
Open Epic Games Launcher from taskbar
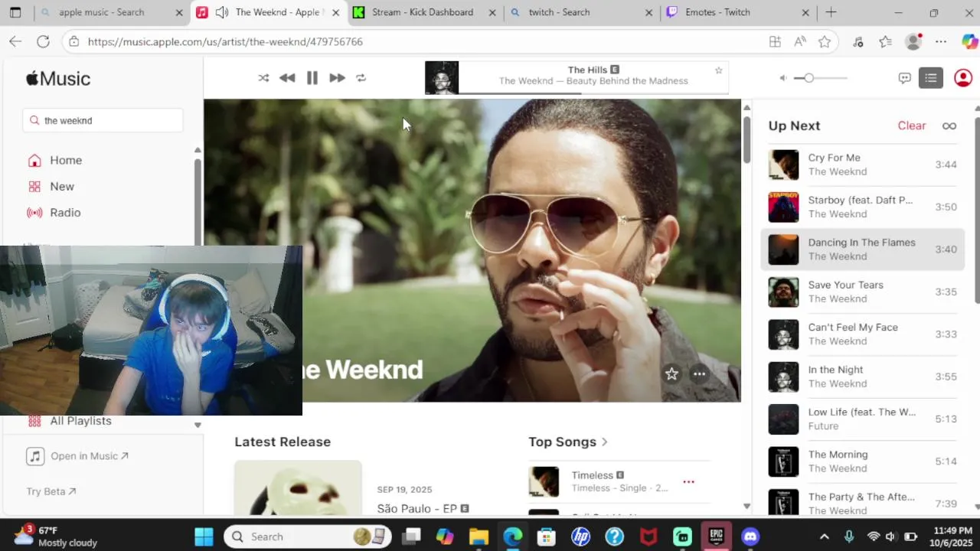tap(717, 536)
